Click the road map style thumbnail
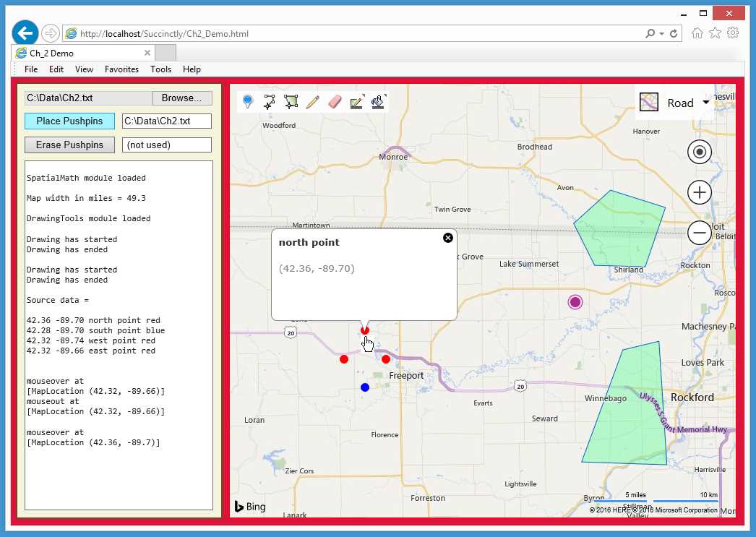The width and height of the screenshot is (756, 537). tap(649, 102)
